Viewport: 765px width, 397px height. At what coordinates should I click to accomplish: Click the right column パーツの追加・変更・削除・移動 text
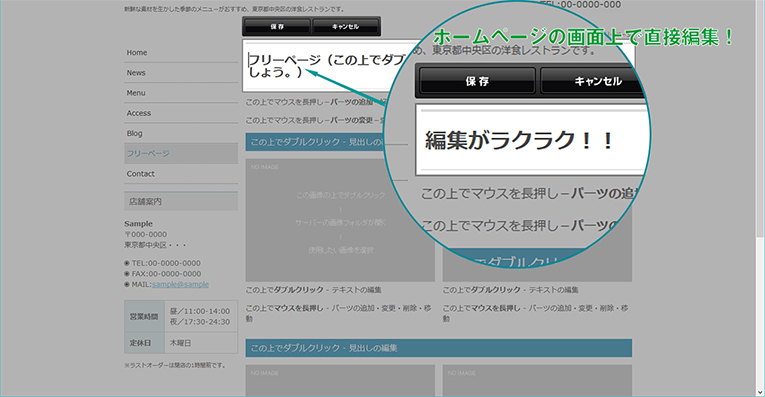(x=536, y=313)
